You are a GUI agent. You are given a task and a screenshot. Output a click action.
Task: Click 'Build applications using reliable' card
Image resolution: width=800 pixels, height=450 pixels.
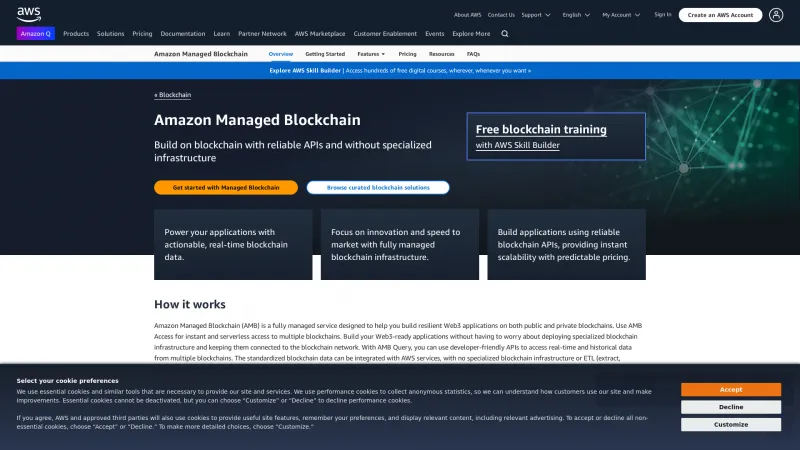[x=566, y=244]
